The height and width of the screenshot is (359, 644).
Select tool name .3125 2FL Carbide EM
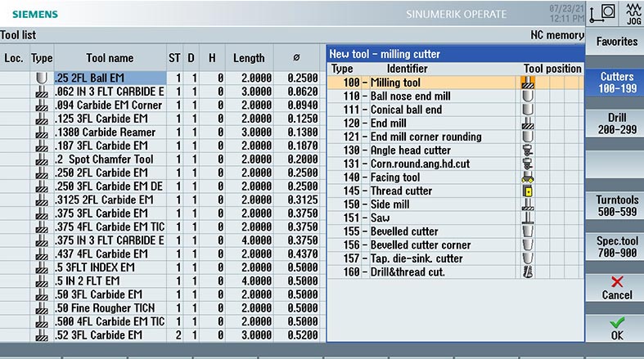[110, 200]
